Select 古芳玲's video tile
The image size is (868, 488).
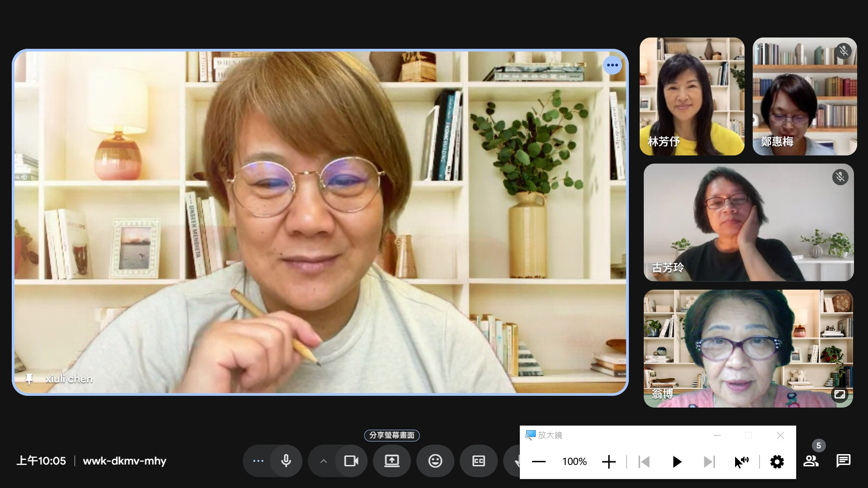point(748,222)
